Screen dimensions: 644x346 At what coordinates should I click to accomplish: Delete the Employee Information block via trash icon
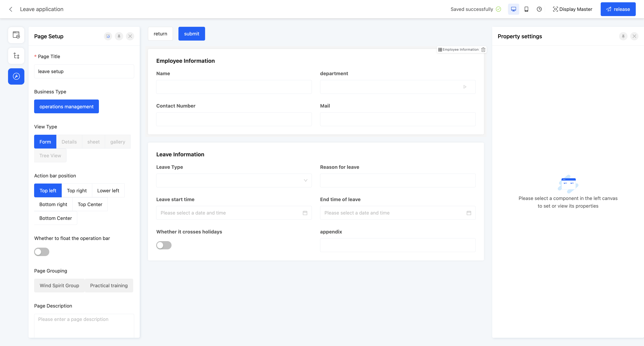(483, 50)
